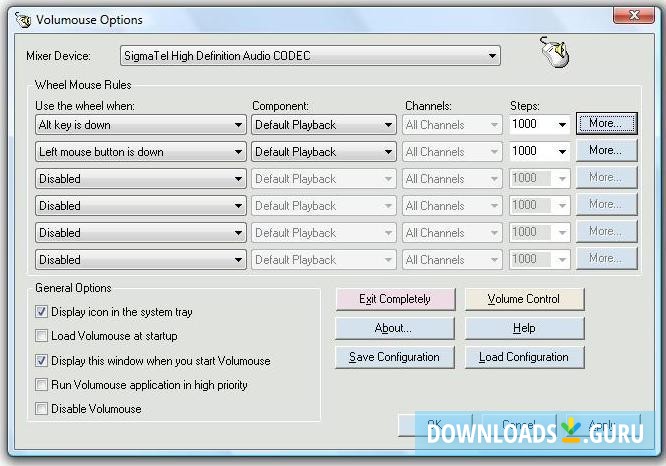Open the first Disabled rule dropdown (third row)
This screenshot has width=666, height=466.
(141, 179)
